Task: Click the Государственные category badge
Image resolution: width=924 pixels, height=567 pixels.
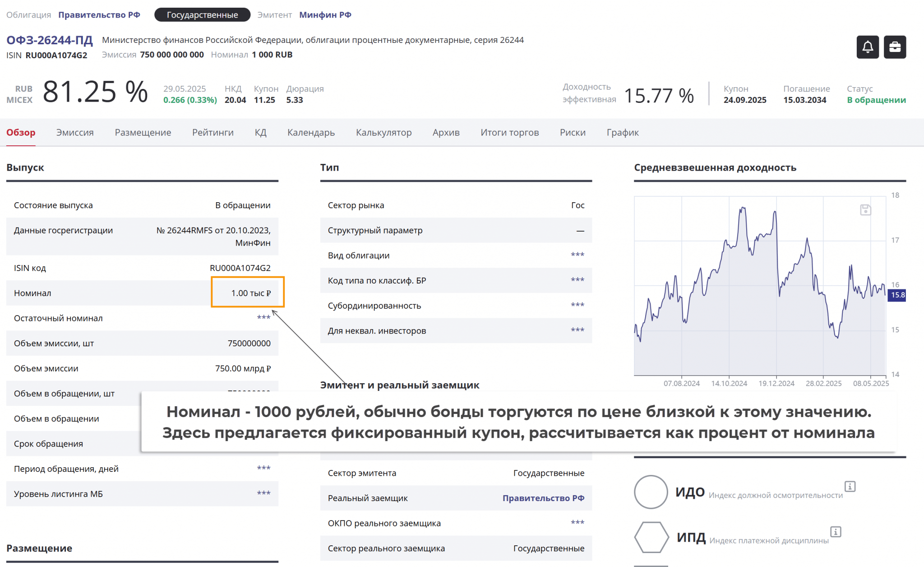Action: 202,15
